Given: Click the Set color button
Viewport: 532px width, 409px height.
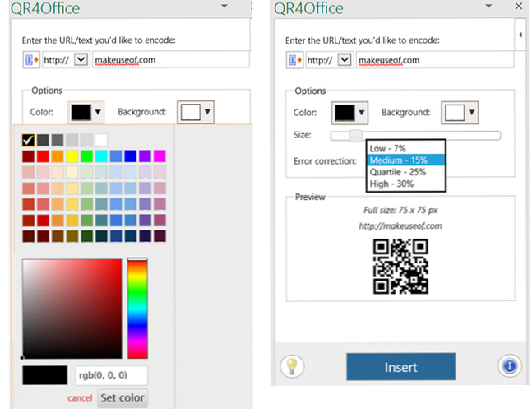Looking at the screenshot, I should (123, 398).
